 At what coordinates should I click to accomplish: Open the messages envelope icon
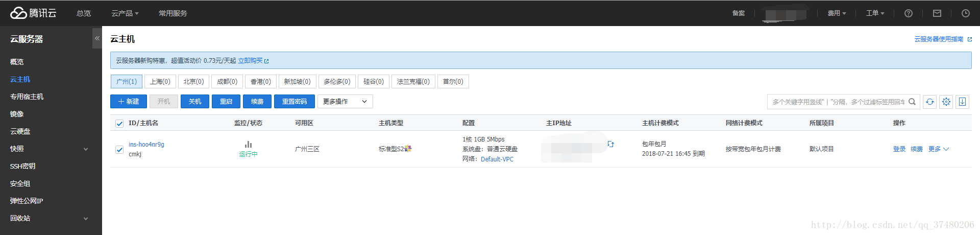pos(937,13)
